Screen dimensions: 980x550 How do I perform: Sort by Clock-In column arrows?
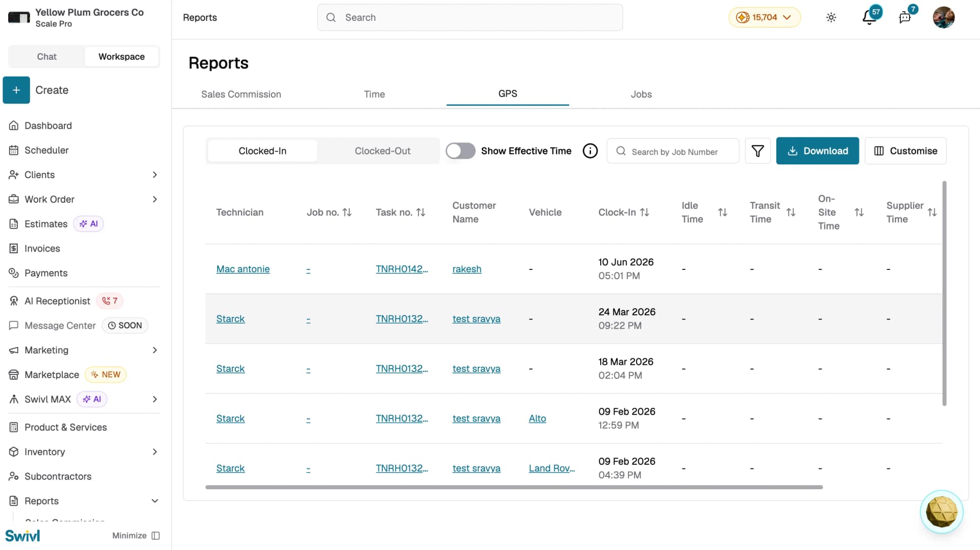pyautogui.click(x=645, y=212)
